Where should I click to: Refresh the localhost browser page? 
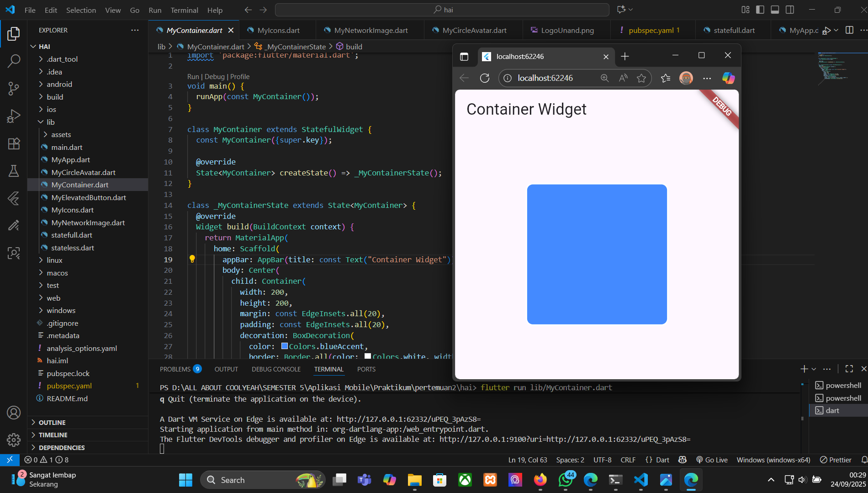click(x=485, y=78)
